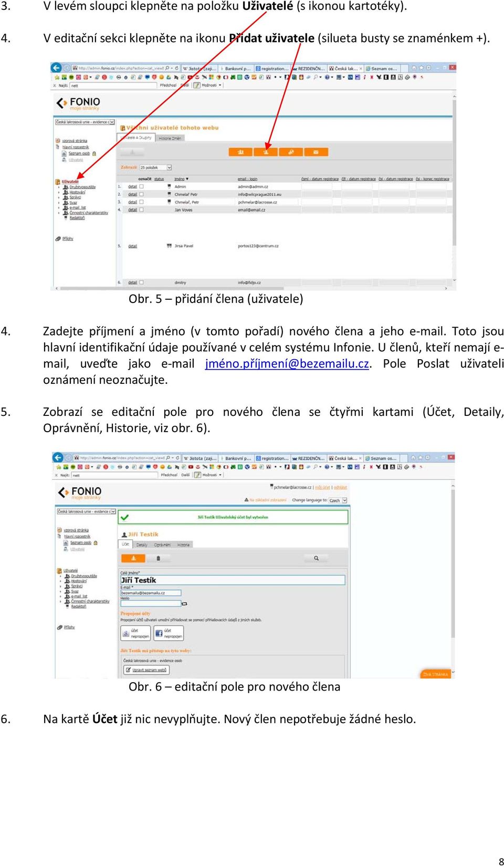Click the E-mail field with bezemailu@bezemailu.cz
The height and width of the screenshot is (867, 504).
(151, 593)
